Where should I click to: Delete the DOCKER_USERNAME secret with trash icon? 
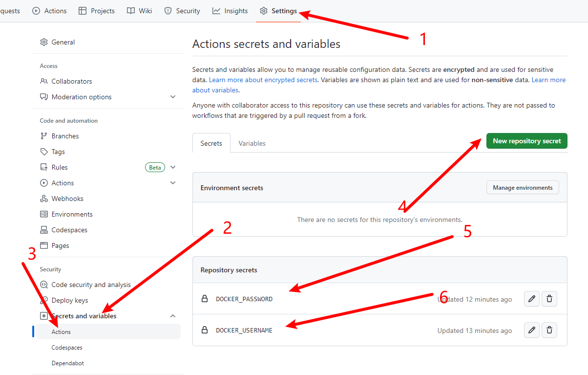pyautogui.click(x=549, y=330)
